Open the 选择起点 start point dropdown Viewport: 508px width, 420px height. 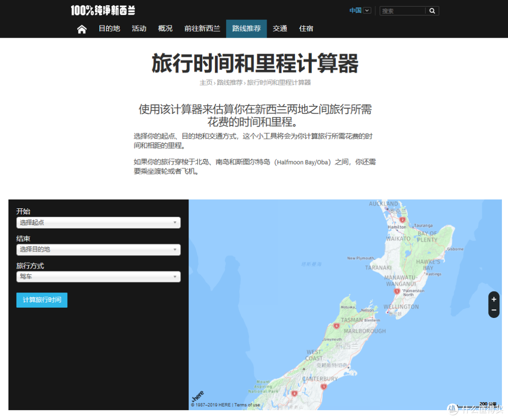click(x=98, y=222)
